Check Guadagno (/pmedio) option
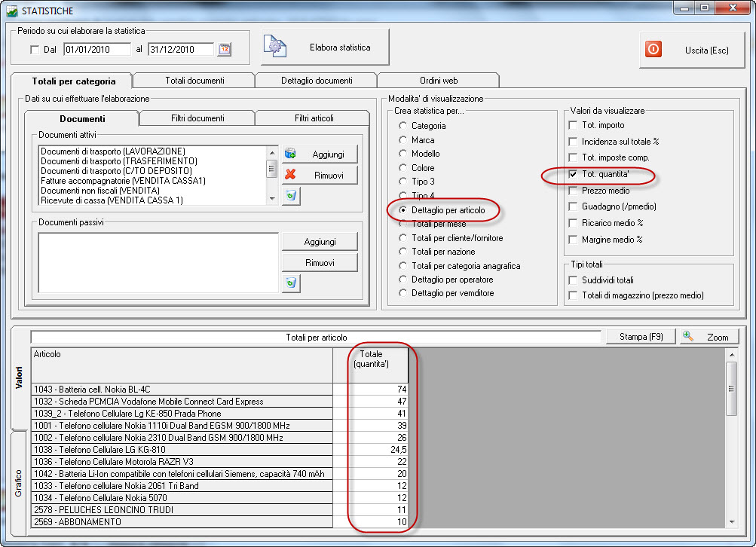 (x=573, y=206)
